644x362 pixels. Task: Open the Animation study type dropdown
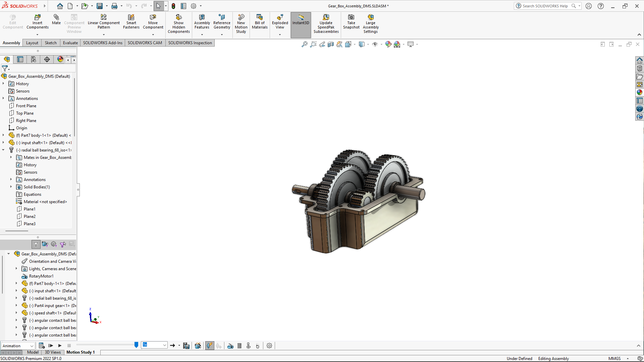[18, 346]
